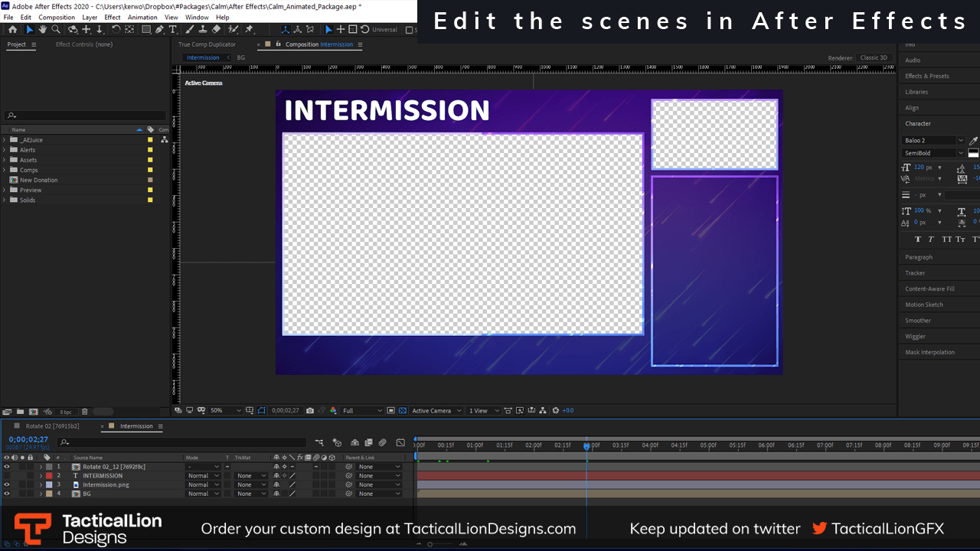Open the Composition menu
Screen dimensions: 980x551
pyautogui.click(x=57, y=17)
